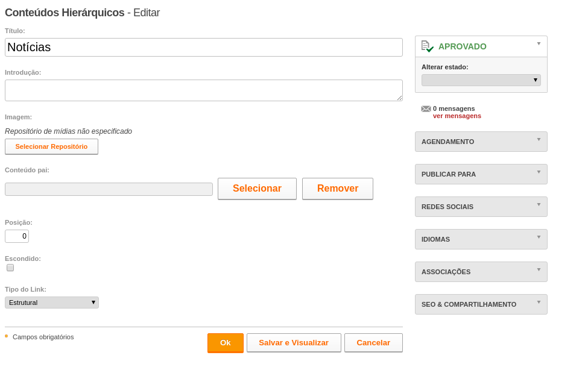Click the Associações arrow icon
Image resolution: width=588 pixels, height=367 pixels.
(539, 269)
